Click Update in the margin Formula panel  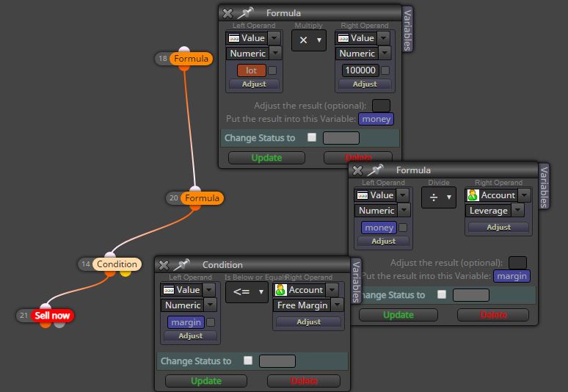pyautogui.click(x=398, y=315)
